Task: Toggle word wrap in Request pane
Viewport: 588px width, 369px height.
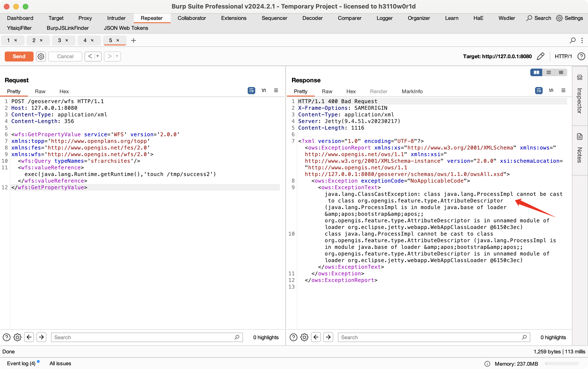Action: (x=251, y=91)
